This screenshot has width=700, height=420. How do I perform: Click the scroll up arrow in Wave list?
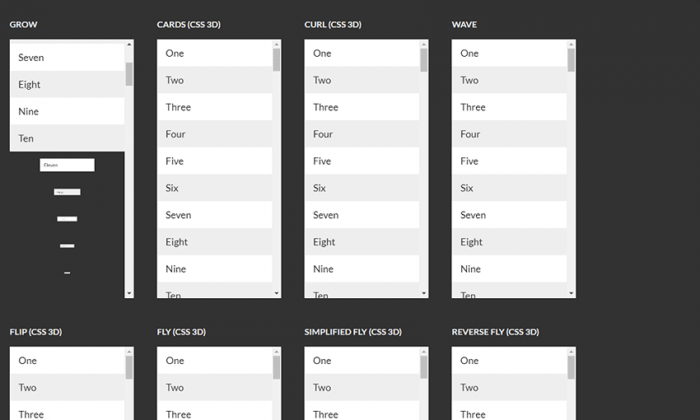click(571, 44)
